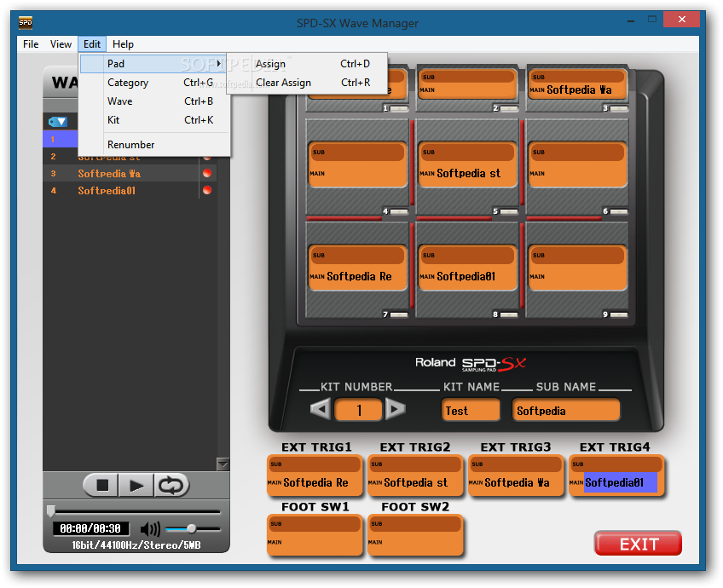Click pad 7 Softpedia Re assignment
This screenshot has height=588, width=723.
tap(357, 268)
